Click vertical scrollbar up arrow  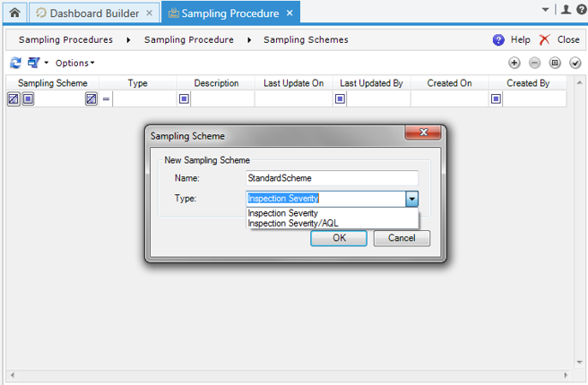[579, 82]
